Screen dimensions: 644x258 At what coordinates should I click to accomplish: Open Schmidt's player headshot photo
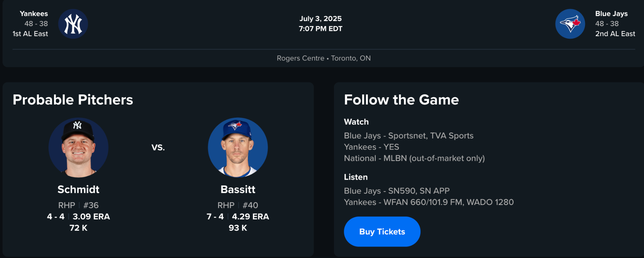(x=78, y=147)
